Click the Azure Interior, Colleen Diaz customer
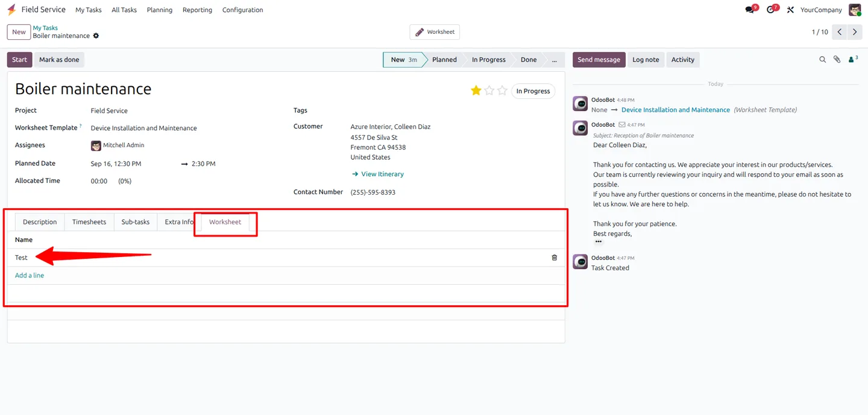Image resolution: width=868 pixels, height=415 pixels. (391, 127)
